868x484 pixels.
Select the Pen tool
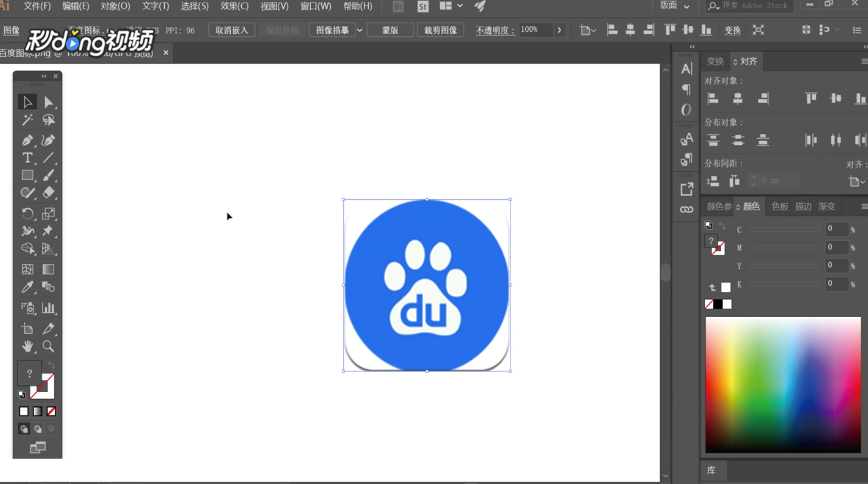coord(27,140)
